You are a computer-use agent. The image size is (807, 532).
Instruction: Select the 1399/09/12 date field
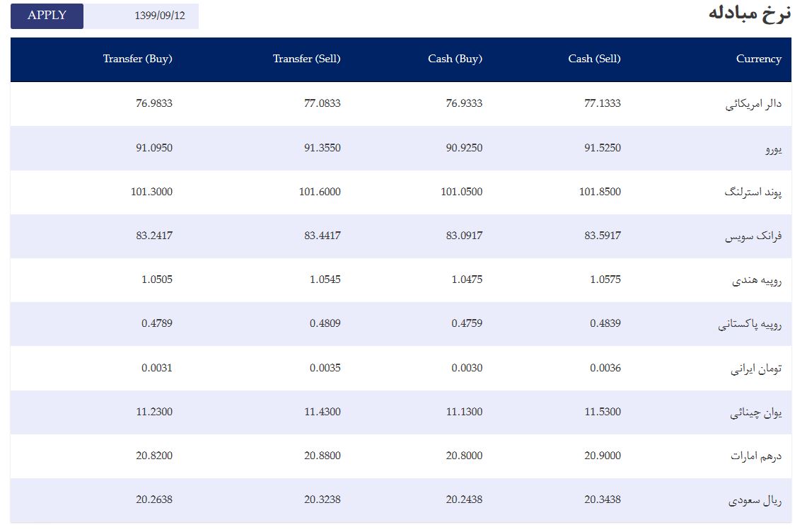[x=141, y=16]
